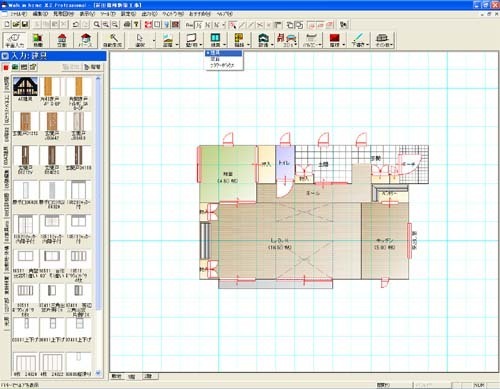The image size is (500, 389).
Task: Click the 自動生成 hammer tool
Action: pos(113,40)
